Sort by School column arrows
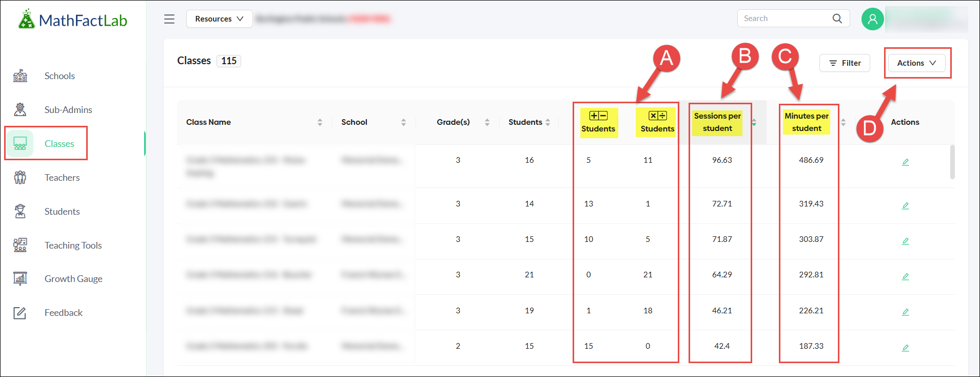Screen dimensions: 980x377 click(x=403, y=122)
